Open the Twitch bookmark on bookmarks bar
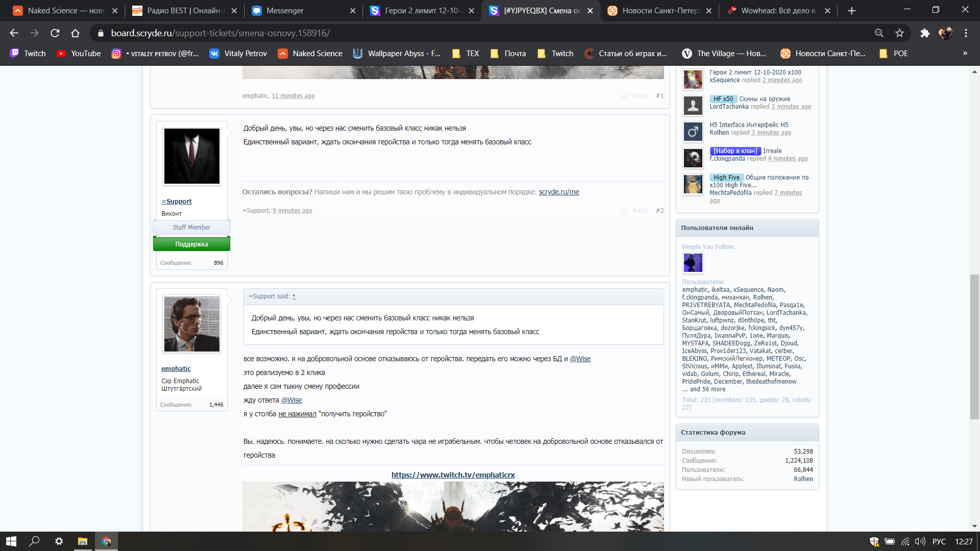 coord(28,53)
